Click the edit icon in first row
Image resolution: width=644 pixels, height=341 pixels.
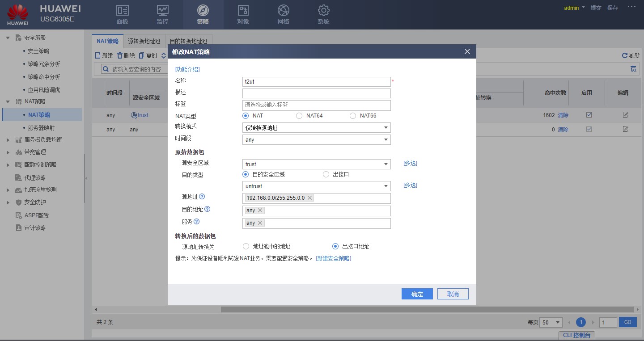(x=625, y=115)
